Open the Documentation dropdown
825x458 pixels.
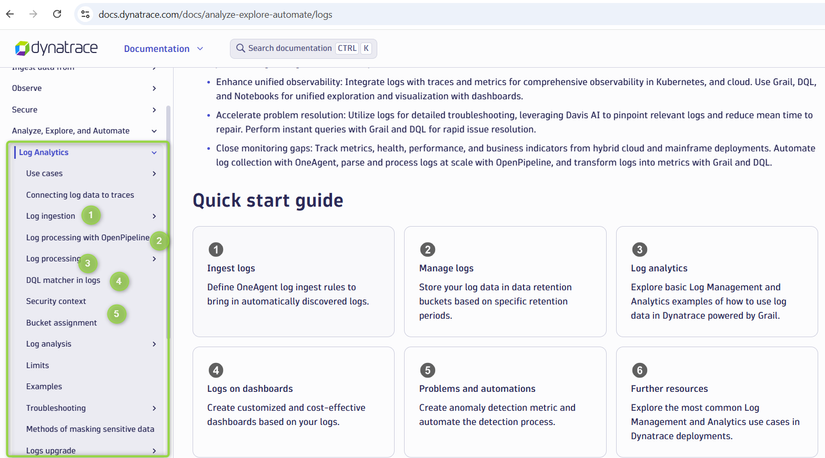click(x=163, y=48)
